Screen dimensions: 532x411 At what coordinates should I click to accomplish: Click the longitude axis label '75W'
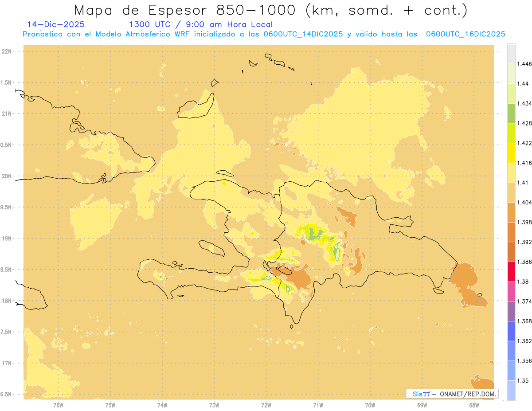(110, 405)
